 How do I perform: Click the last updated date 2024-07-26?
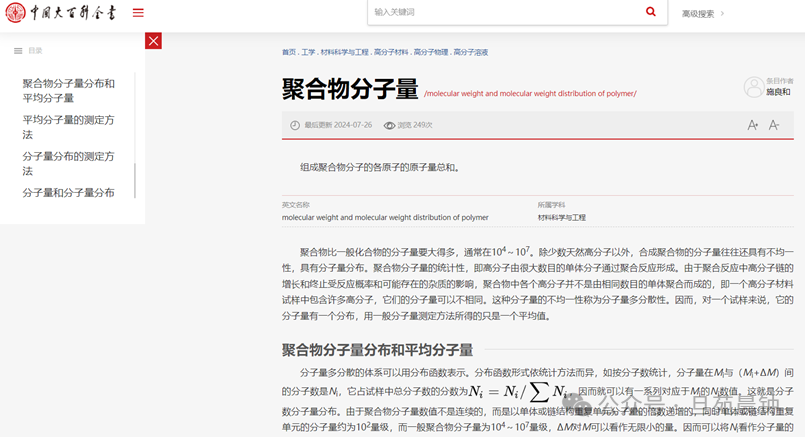point(353,125)
